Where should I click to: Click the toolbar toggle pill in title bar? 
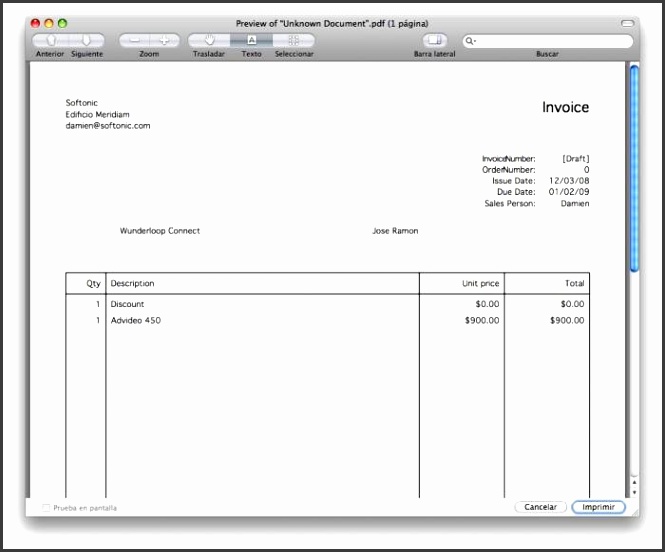point(627,22)
